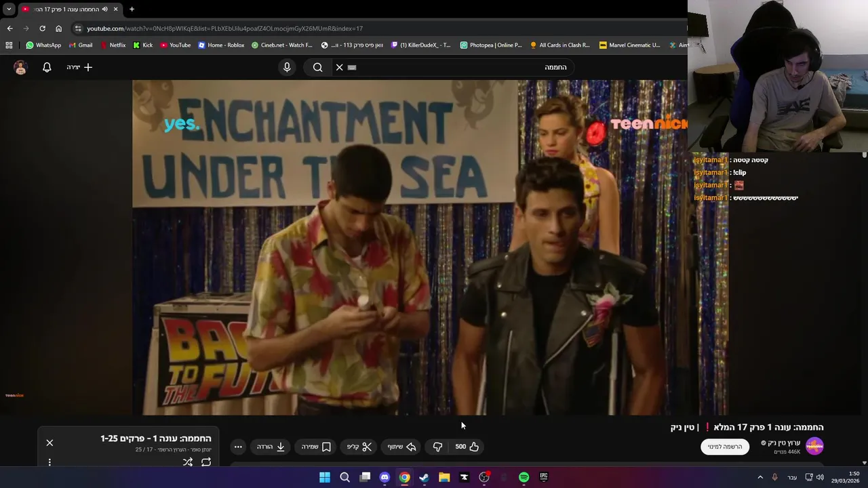Share the video (שיתוף)

402,447
